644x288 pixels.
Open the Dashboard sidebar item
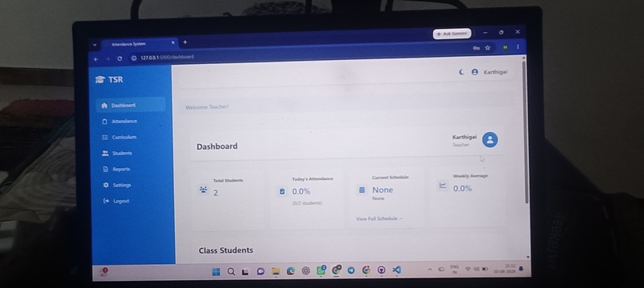[x=131, y=105]
